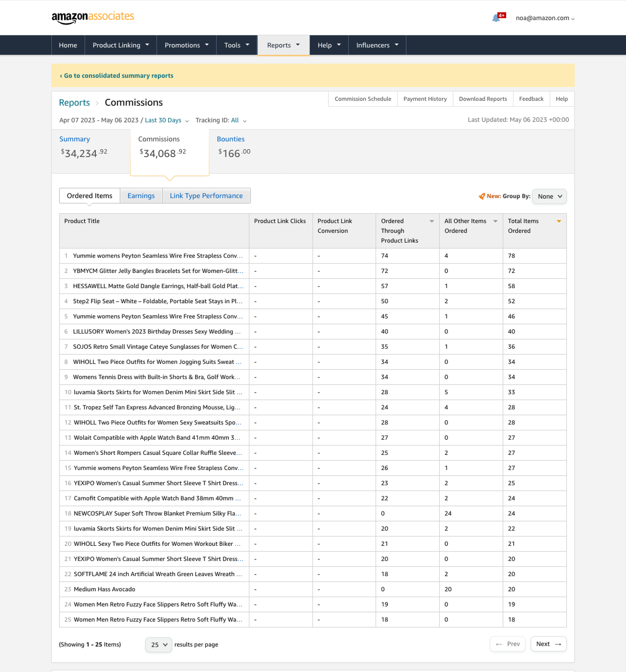Viewport: 626px width, 672px height.
Task: Click the Next page arrow button
Action: (548, 644)
